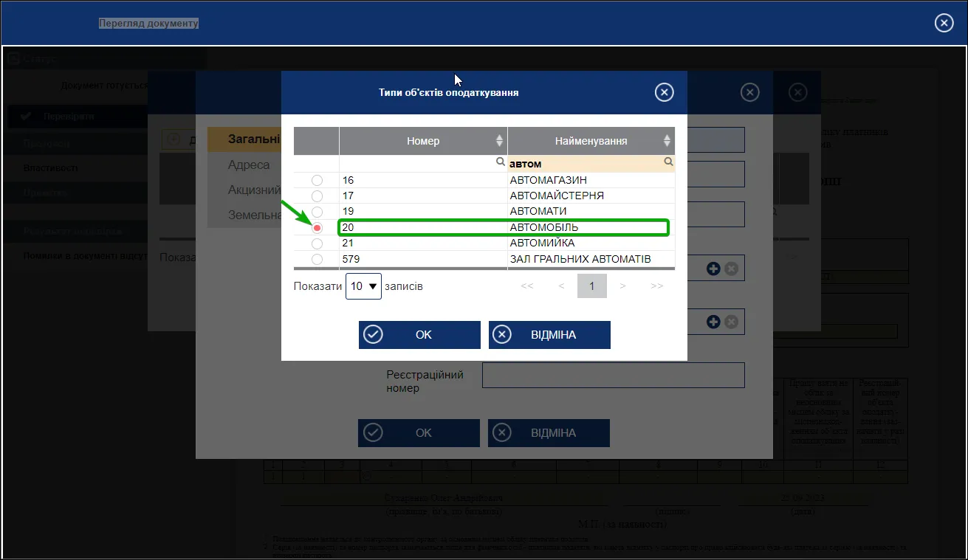This screenshot has height=560, width=968.
Task: Click the Найменування column header
Action: coord(591,141)
